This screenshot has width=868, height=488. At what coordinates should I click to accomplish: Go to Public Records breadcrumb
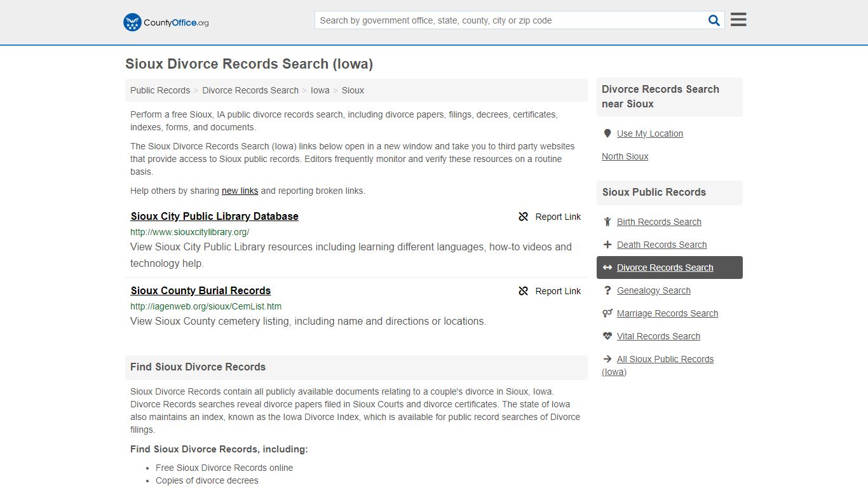[x=160, y=90]
